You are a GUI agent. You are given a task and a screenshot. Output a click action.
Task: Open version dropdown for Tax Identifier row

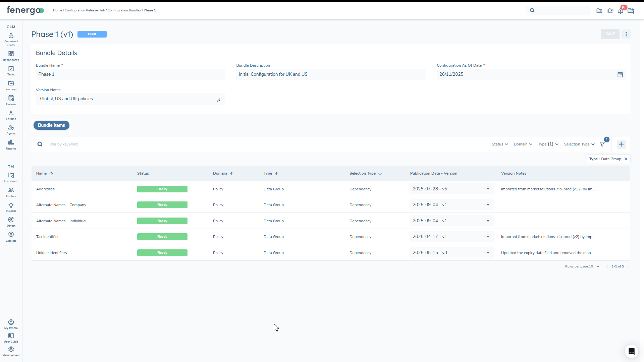point(488,237)
